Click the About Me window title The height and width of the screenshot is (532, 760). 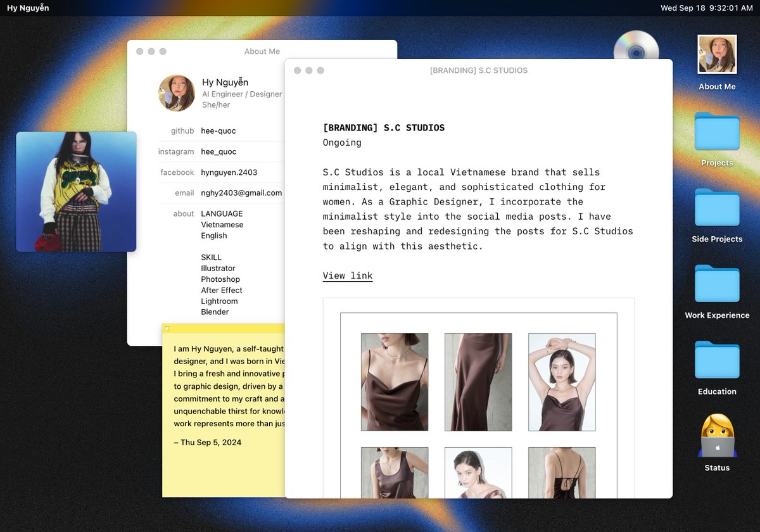(x=262, y=51)
